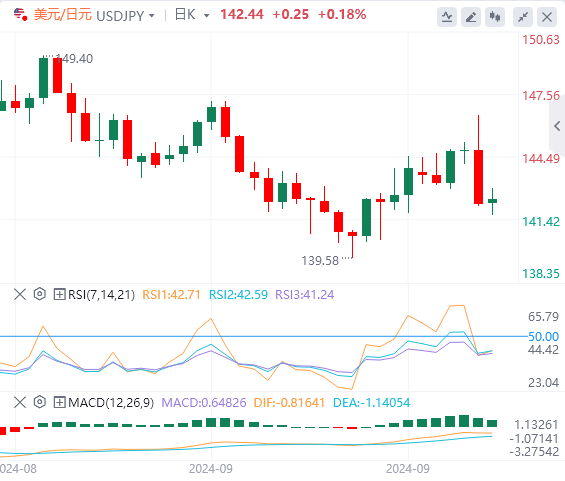Viewport: 565px width, 481px height.
Task: Expand the RSI panel plus icon
Action: tap(59, 294)
